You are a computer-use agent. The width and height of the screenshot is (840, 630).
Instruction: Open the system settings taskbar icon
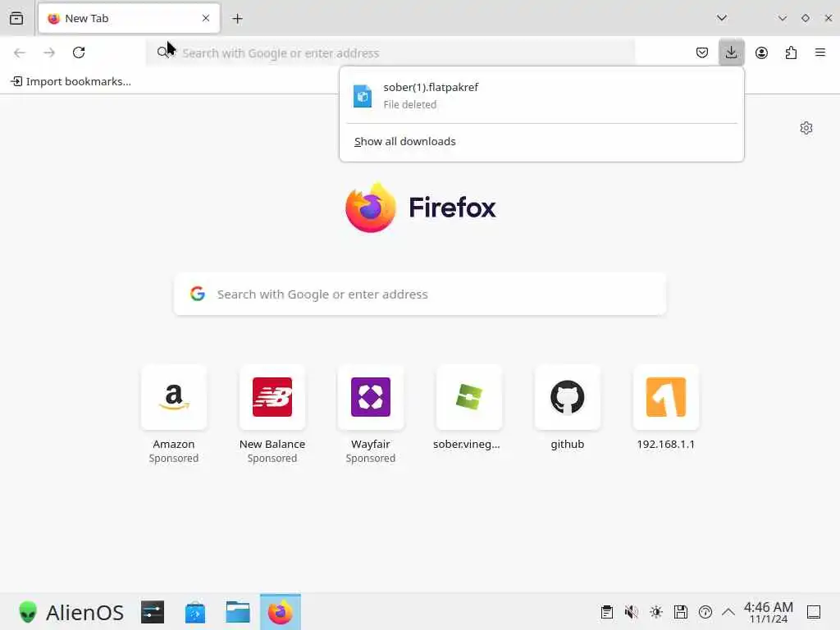click(x=153, y=612)
